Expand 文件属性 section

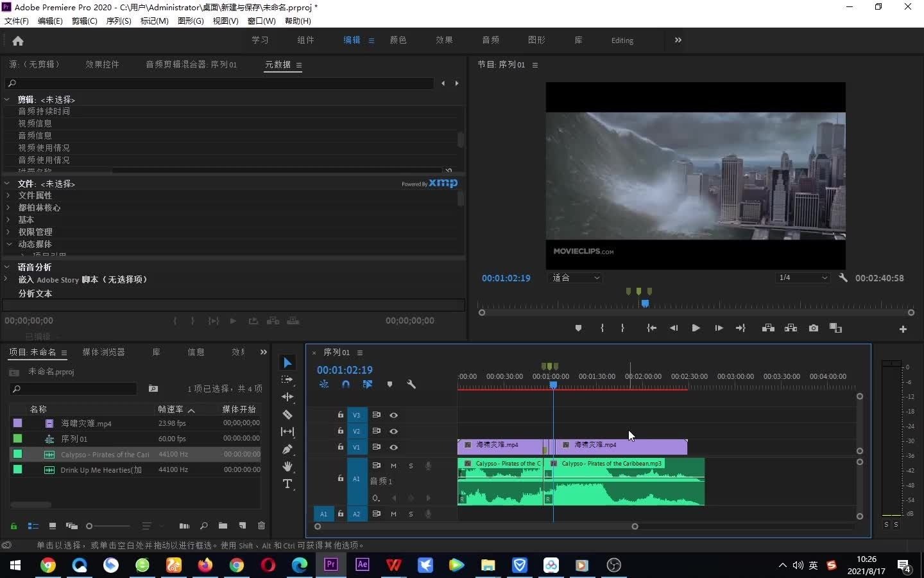[x=8, y=195]
